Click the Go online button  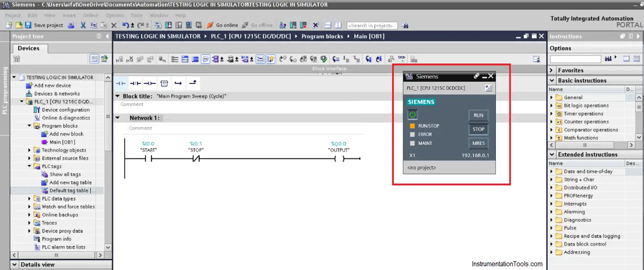(222, 25)
